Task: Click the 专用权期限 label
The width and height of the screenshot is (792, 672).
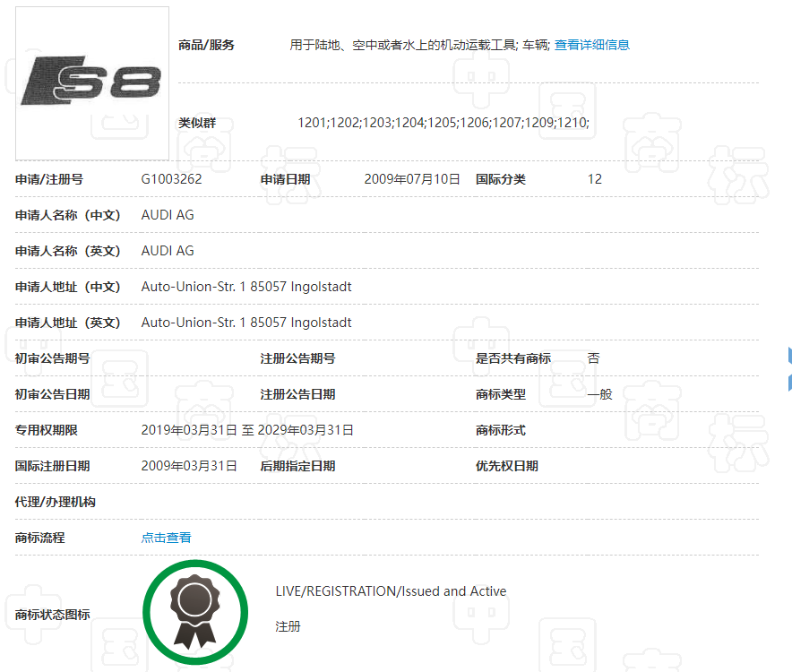Action: point(46,430)
